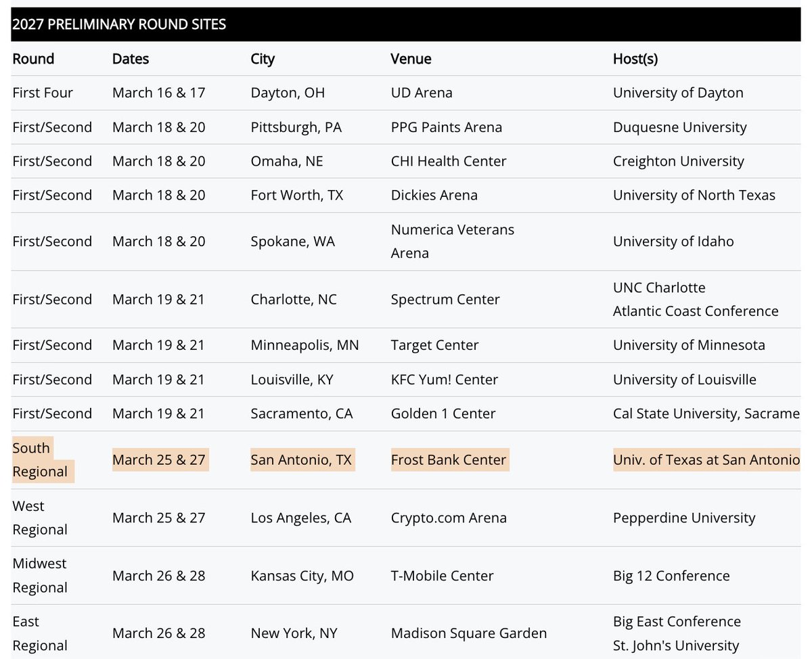Click the "University of Louisville" host cell
Viewport: 812px width, 659px height.
(685, 380)
